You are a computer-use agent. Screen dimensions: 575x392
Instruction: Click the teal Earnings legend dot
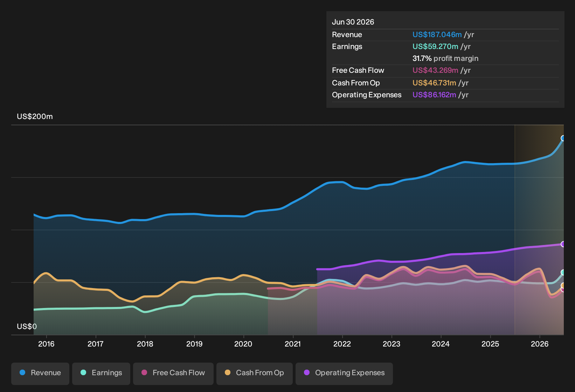(83, 372)
